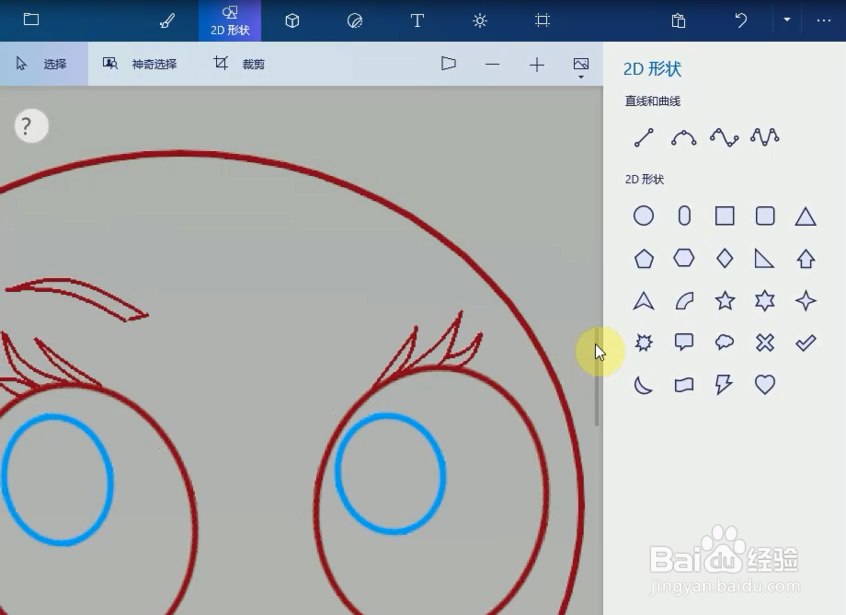Pick the triangle shape
Screen dimensions: 846x615
806,216
